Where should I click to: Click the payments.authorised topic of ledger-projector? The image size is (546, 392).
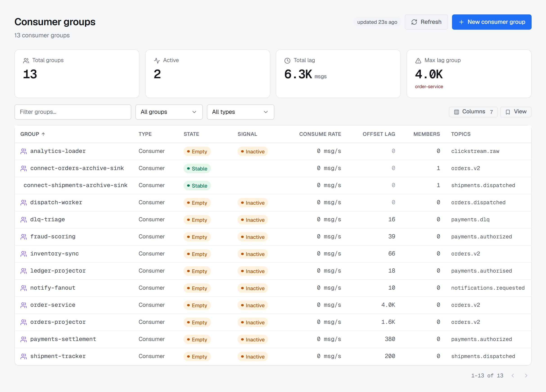[x=481, y=271]
